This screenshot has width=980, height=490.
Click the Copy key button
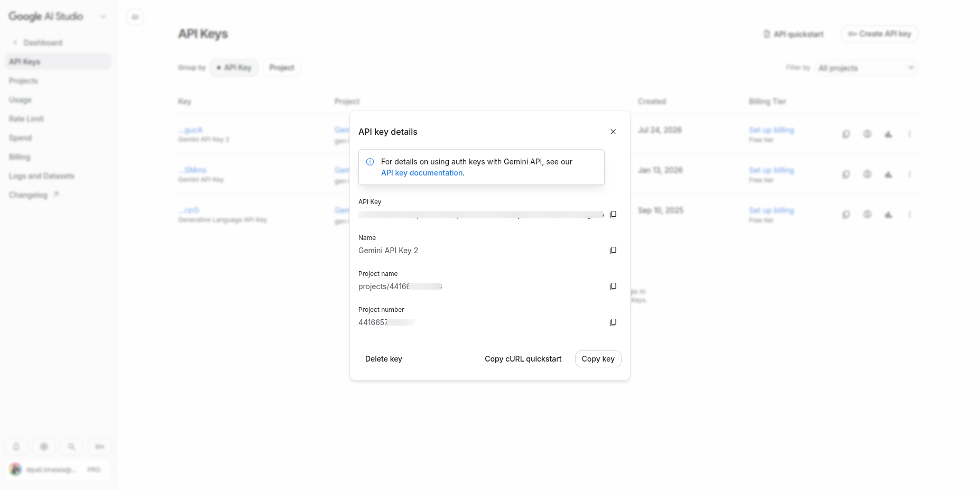pos(598,359)
